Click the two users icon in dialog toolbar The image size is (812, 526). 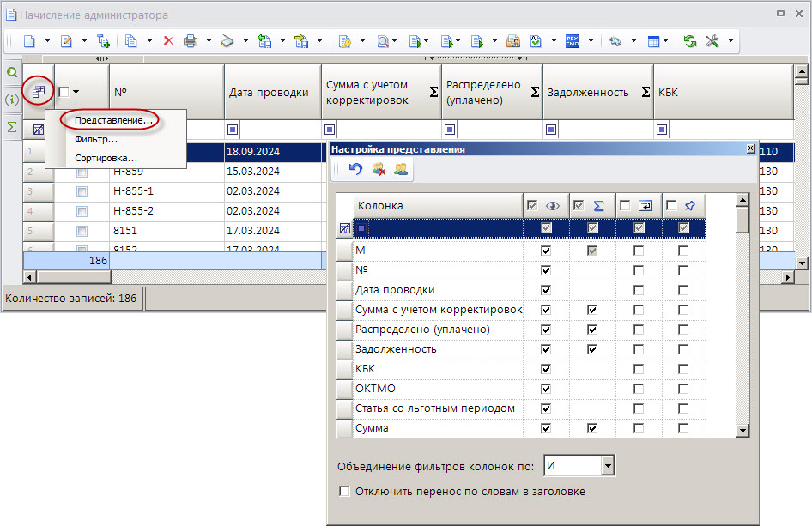coord(401,169)
